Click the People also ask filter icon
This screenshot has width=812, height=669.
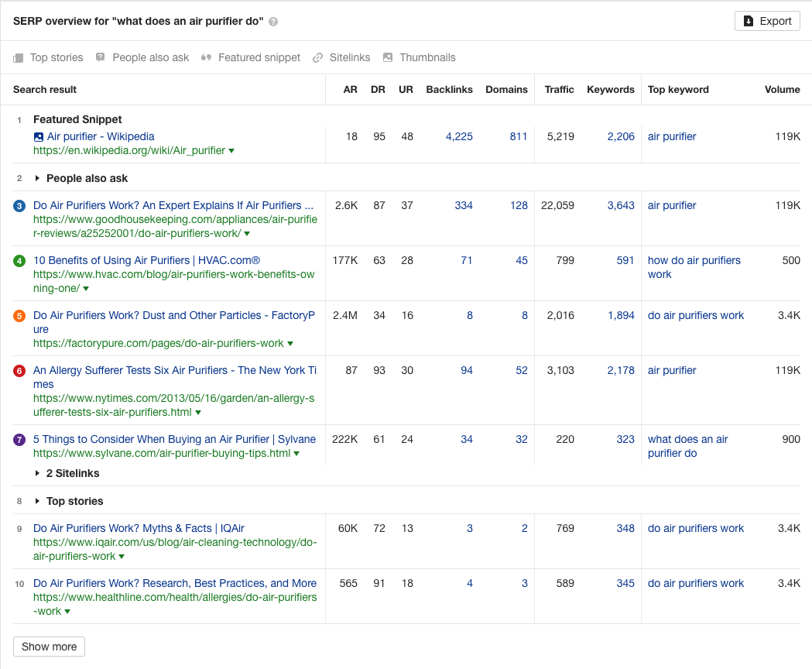click(x=101, y=57)
